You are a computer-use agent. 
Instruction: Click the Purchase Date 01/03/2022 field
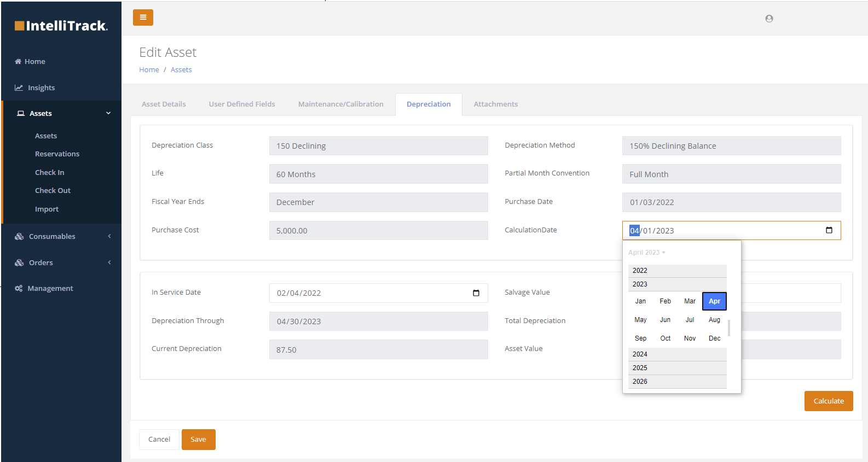731,202
